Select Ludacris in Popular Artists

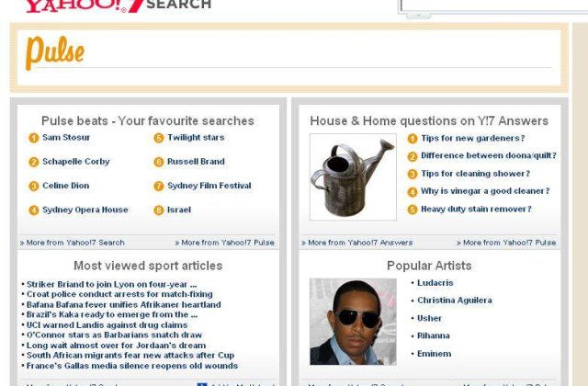click(x=435, y=283)
